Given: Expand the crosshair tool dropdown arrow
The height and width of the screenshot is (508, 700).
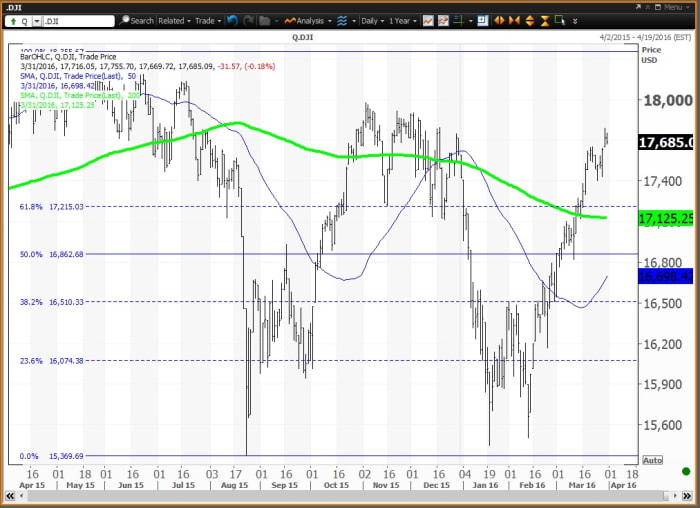Looking at the screenshot, I should pos(471,21).
